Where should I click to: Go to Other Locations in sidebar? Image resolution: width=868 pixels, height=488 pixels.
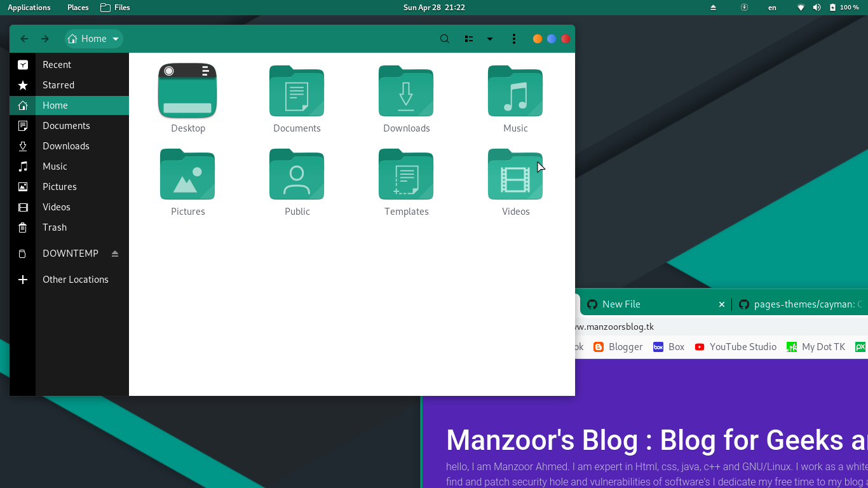75,280
